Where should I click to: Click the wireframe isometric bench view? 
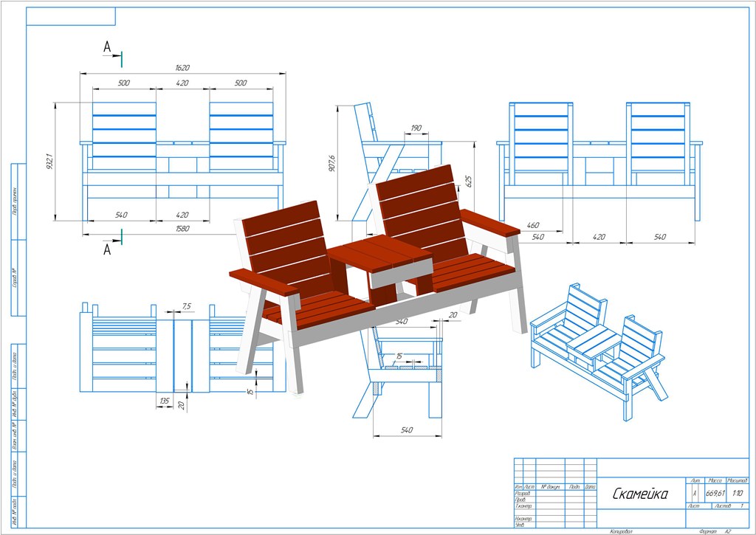[x=599, y=351]
